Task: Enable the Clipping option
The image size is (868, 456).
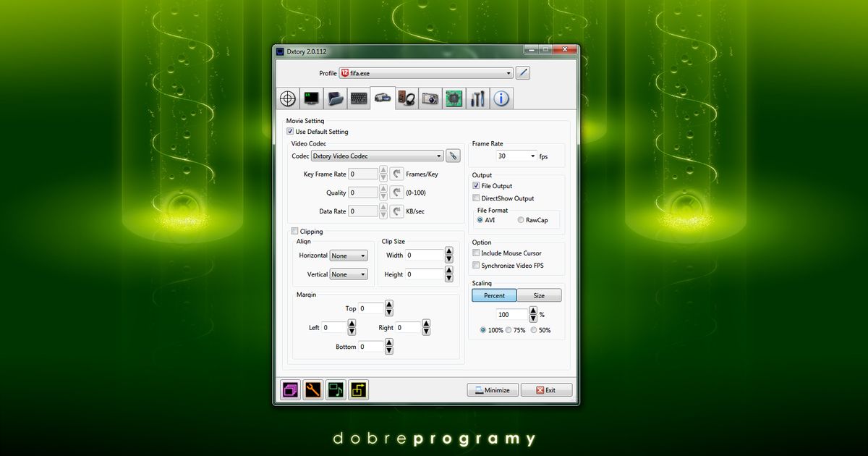Action: pos(294,231)
